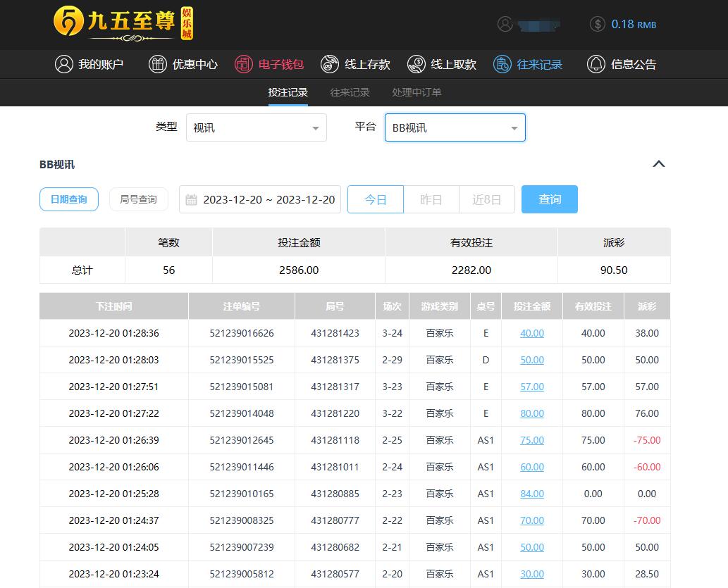Viewport: 728px width, 588px height.
Task: Open the 40.00 bet amount link
Action: tap(532, 333)
